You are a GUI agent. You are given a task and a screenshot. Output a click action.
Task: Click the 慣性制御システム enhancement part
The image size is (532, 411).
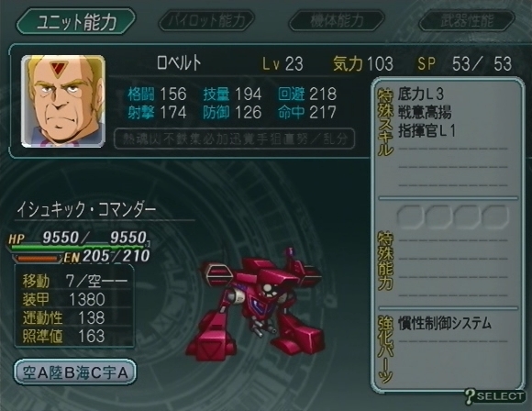point(445,323)
